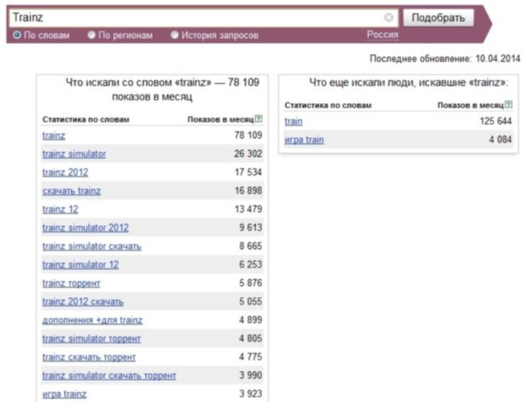Click right 'Статистика по словам' column header
Viewport: 532px width, 402px height.
[328, 105]
